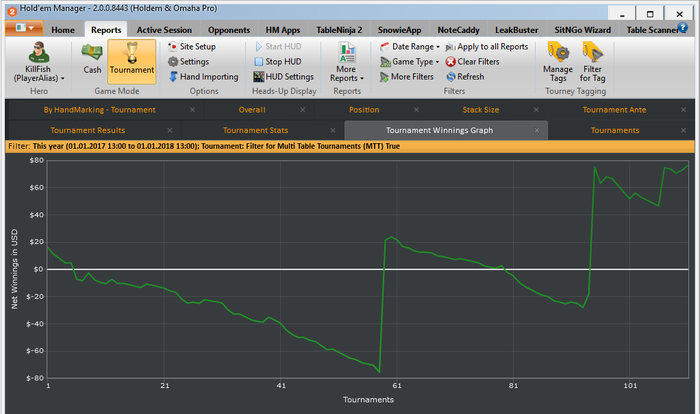Expand the Date Range dropdown arrow
The height and width of the screenshot is (414, 700).
point(438,47)
